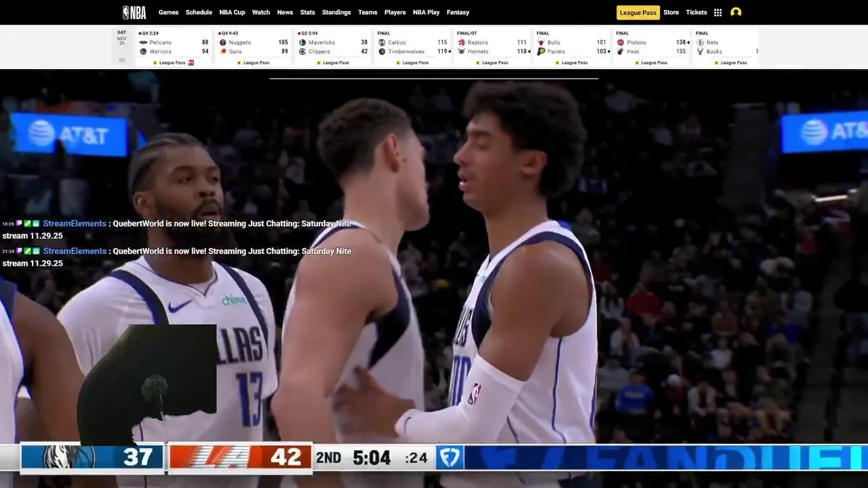Go to the NBA Cup page
Image resolution: width=868 pixels, height=488 pixels.
coord(232,12)
